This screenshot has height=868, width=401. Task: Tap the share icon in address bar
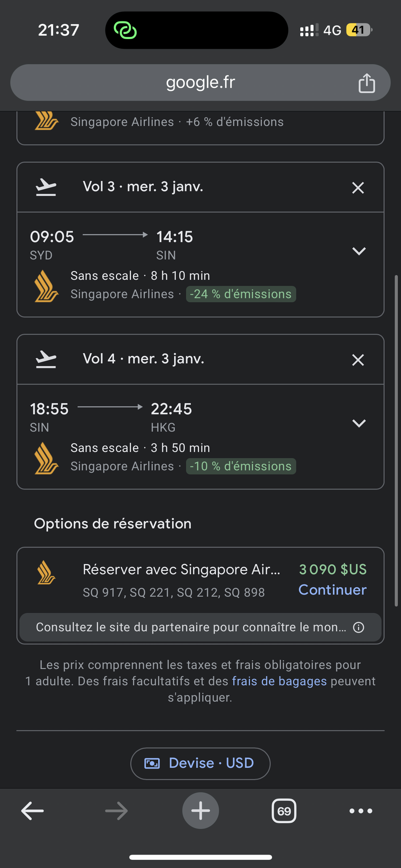coord(367,83)
